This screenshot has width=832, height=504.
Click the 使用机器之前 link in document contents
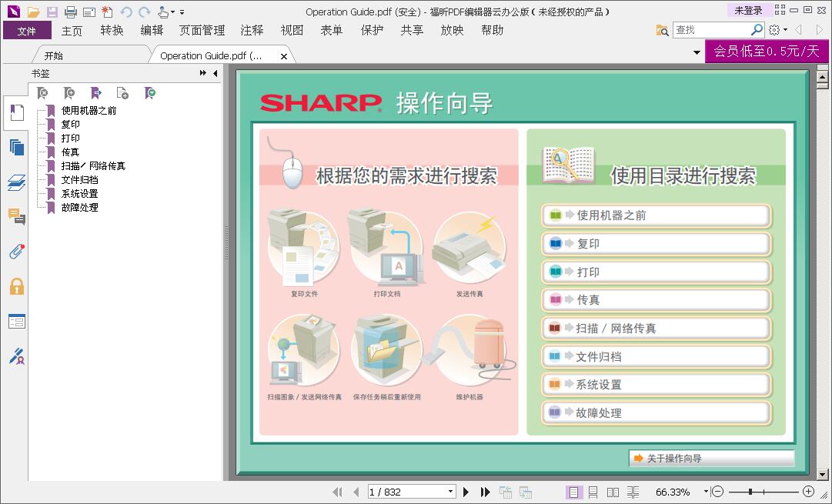(656, 215)
